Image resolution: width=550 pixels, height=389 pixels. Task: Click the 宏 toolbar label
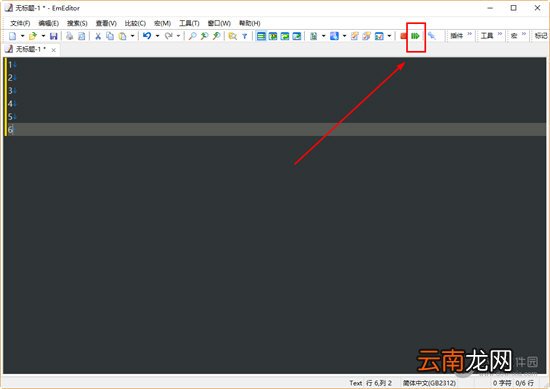pos(514,36)
